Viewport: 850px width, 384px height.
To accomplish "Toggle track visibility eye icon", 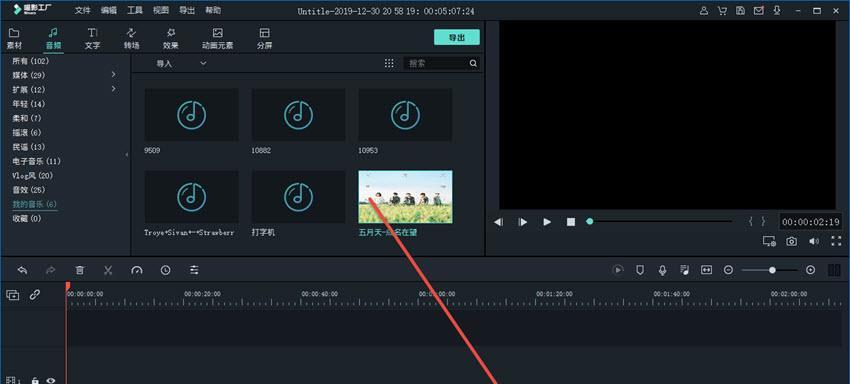I will [x=51, y=381].
